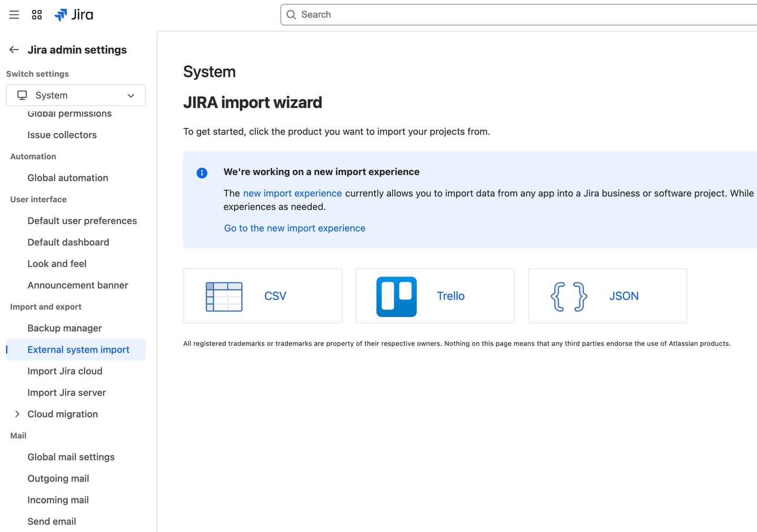Click the Go to the new import experience link
Image resolution: width=757 pixels, height=532 pixels.
pos(294,228)
